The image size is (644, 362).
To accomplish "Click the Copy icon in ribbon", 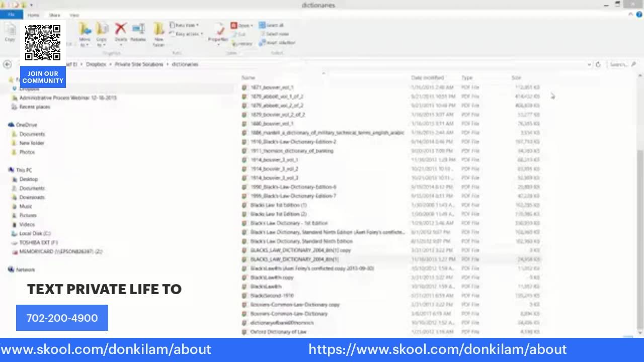I will (x=10, y=33).
